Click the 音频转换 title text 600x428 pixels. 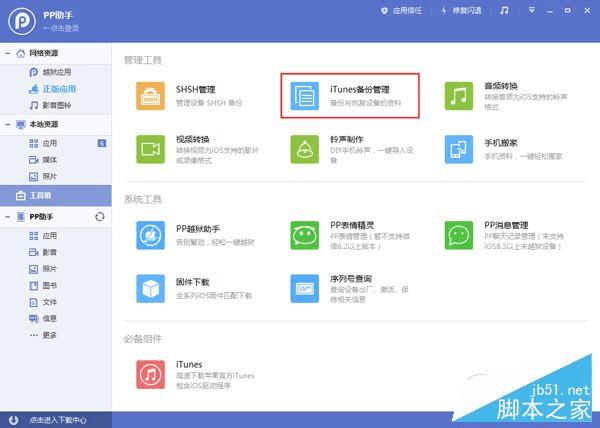pyautogui.click(x=501, y=86)
